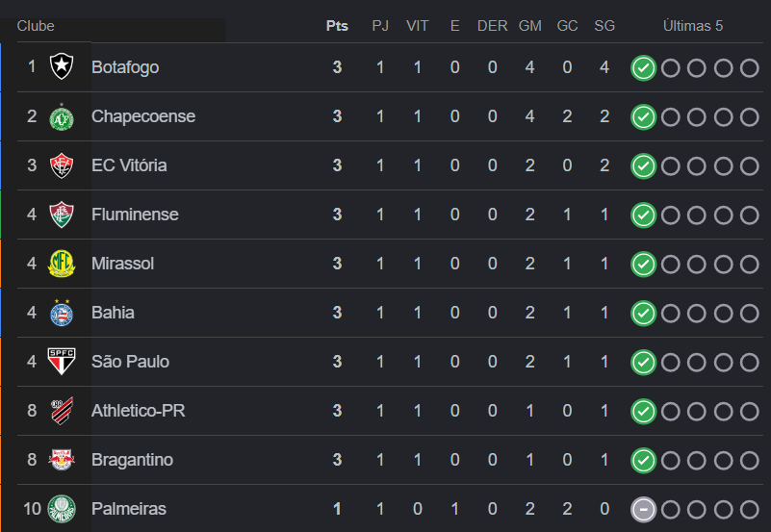
Task: Click the Bragantino crest icon
Action: pos(62,460)
